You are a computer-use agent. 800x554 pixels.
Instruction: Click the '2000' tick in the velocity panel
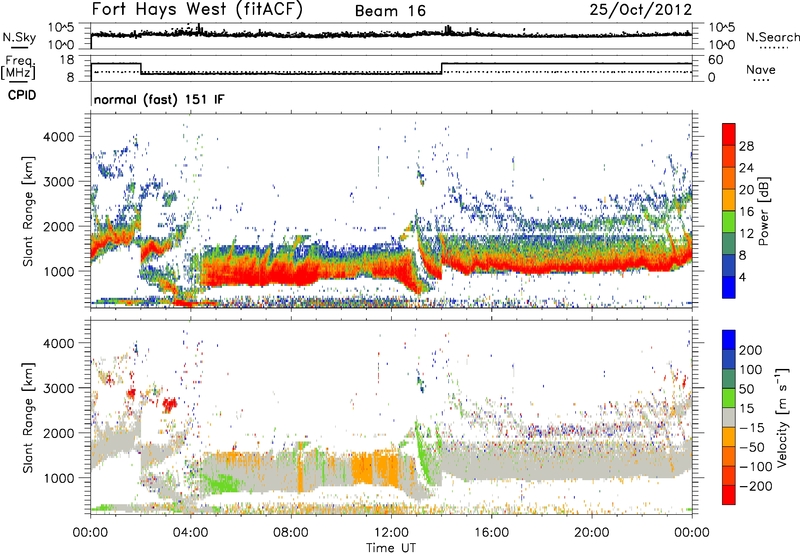click(58, 433)
